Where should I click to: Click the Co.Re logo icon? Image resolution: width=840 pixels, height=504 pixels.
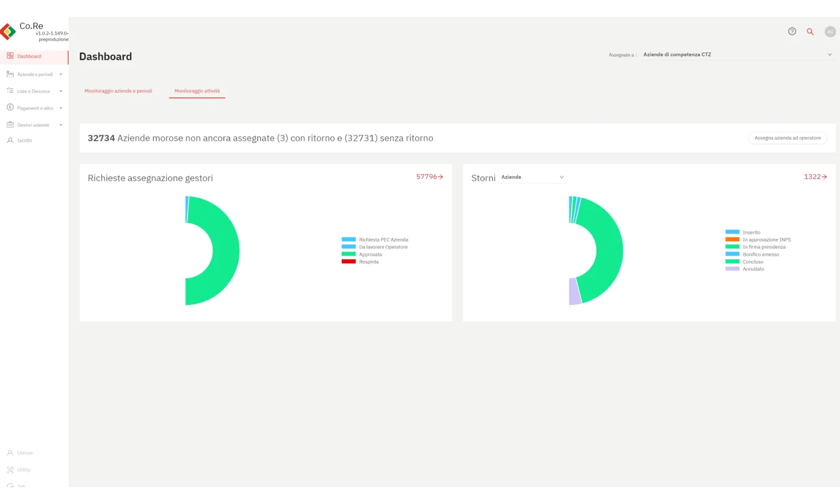click(x=8, y=31)
